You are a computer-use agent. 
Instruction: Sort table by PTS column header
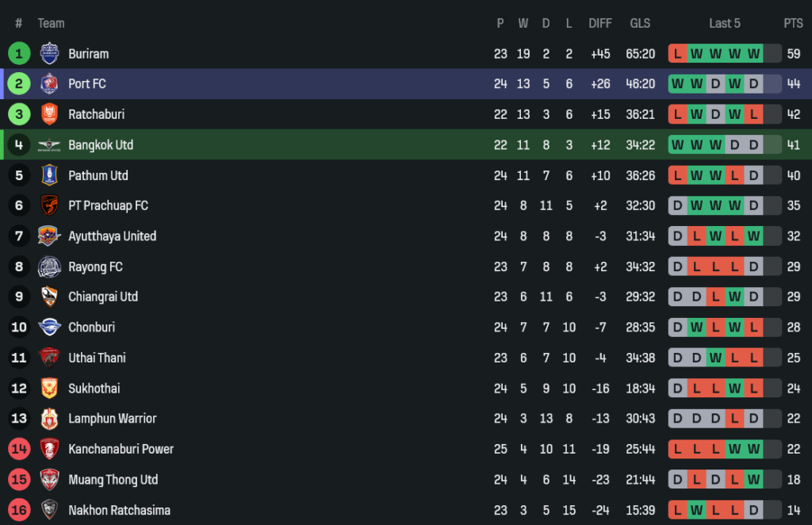793,23
